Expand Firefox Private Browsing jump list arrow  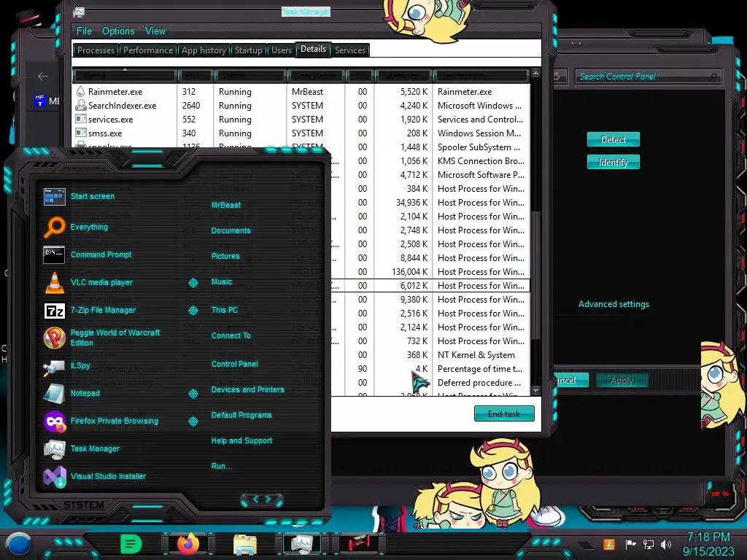pos(193,421)
